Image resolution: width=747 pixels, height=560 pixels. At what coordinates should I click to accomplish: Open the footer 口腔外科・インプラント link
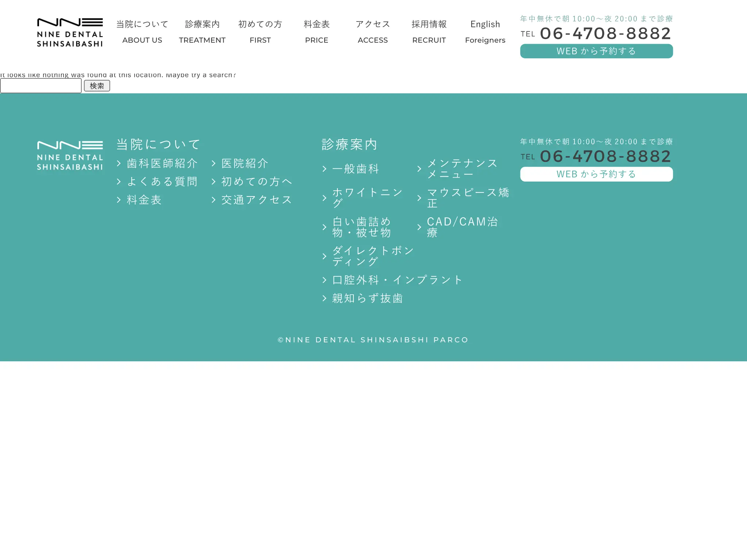[397, 280]
